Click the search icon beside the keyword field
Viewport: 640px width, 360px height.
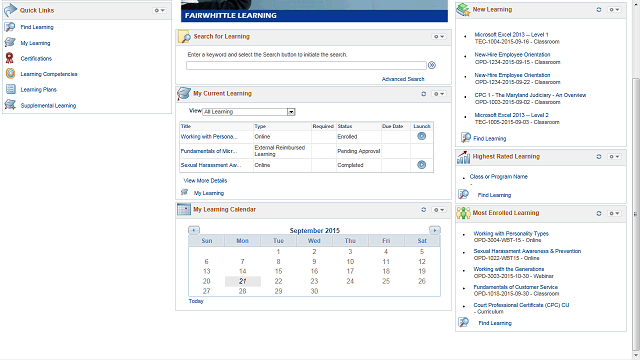[x=432, y=65]
